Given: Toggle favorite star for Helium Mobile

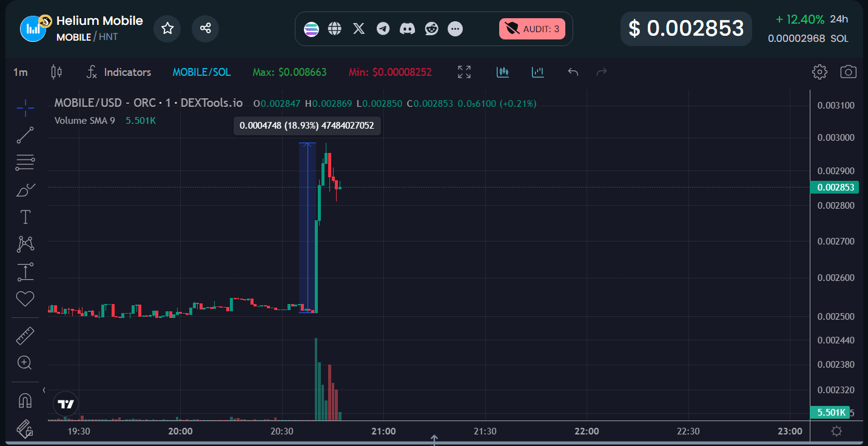Looking at the screenshot, I should coord(167,29).
